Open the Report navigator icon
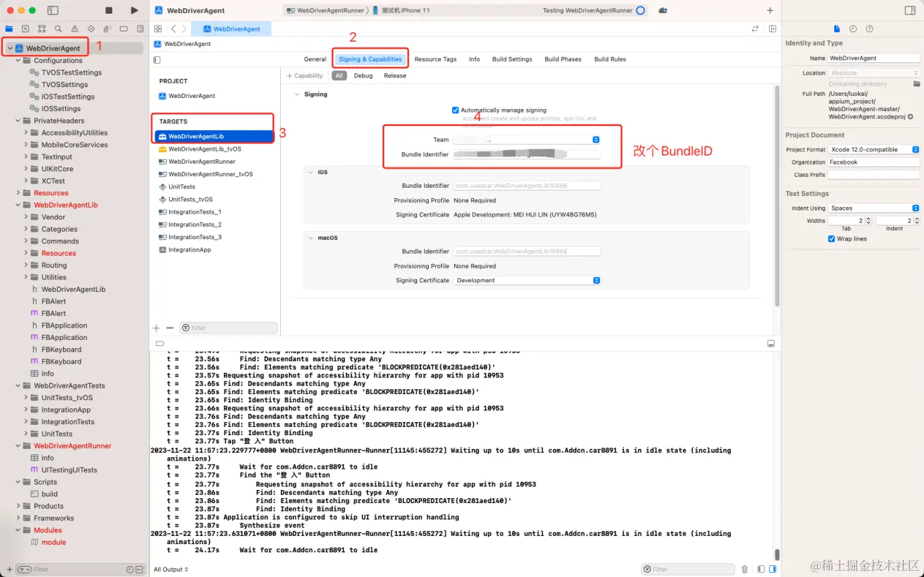Screen dimensions: 924x577 140,29
